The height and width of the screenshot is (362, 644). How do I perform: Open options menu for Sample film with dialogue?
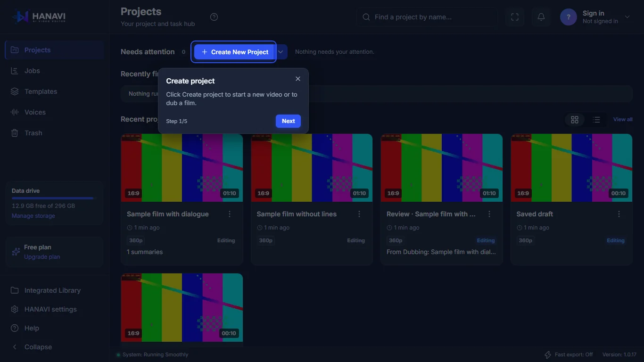pos(230,214)
